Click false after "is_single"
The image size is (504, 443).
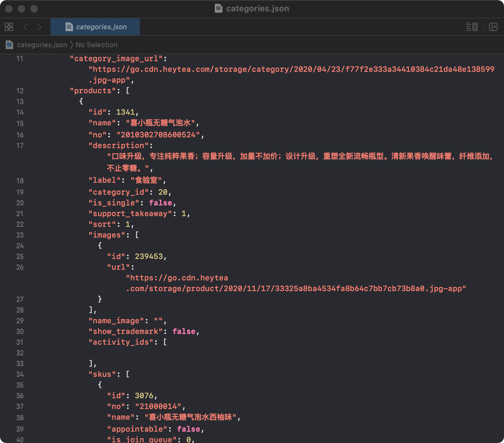pos(161,203)
